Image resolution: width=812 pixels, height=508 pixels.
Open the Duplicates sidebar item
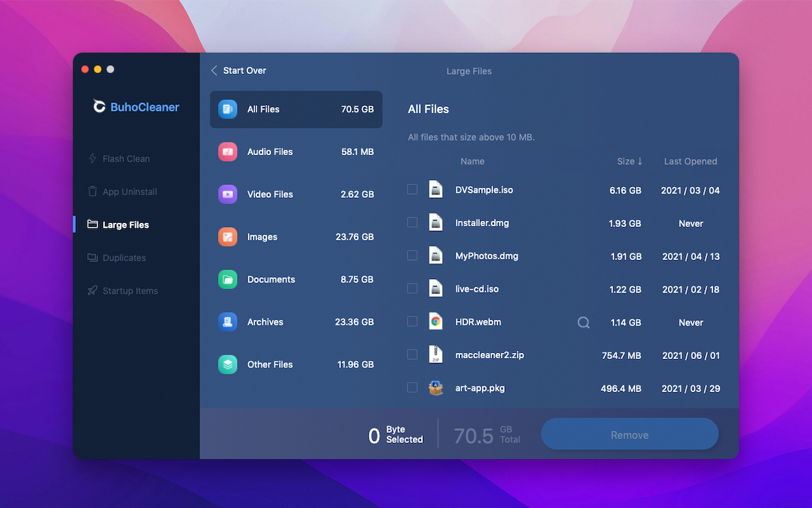coord(116,258)
